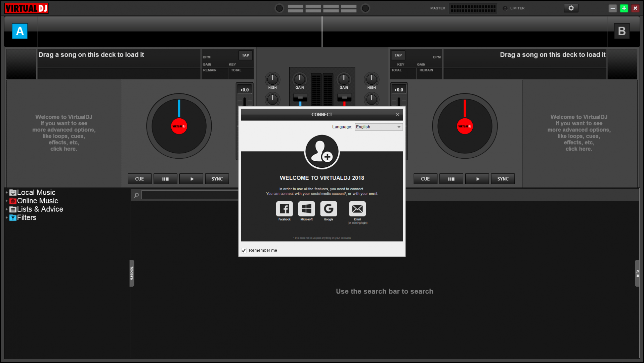Click the MASTER level meter
This screenshot has width=644, height=363.
pos(473,8)
